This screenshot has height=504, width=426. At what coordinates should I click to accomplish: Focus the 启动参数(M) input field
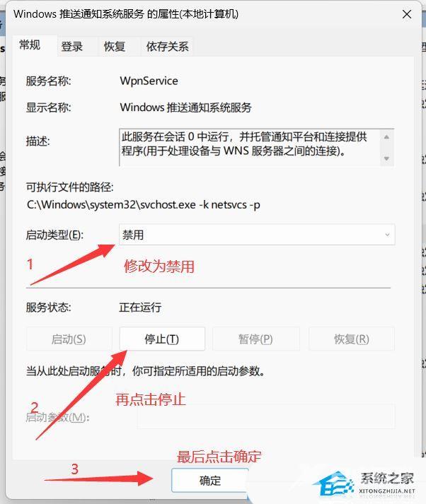click(266, 416)
